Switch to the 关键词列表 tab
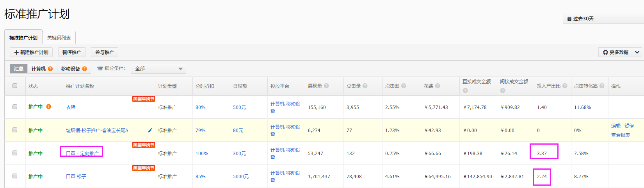The height and width of the screenshot is (188, 644). coord(59,38)
